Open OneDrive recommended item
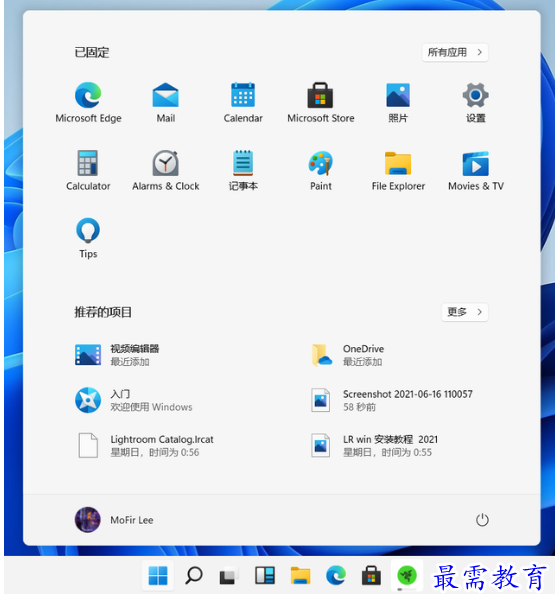This screenshot has width=555, height=609. 348,355
